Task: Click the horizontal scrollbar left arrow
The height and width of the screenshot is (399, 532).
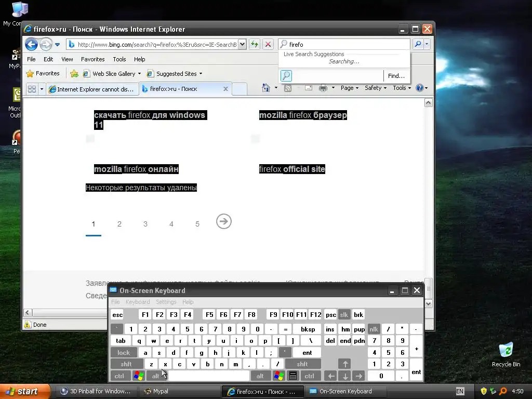Action: tap(28, 312)
